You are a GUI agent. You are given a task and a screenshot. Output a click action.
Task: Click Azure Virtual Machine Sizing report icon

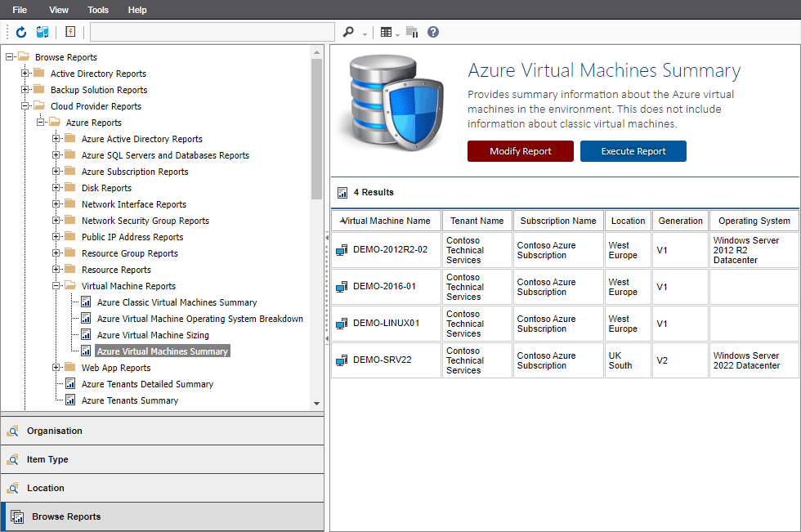86,335
